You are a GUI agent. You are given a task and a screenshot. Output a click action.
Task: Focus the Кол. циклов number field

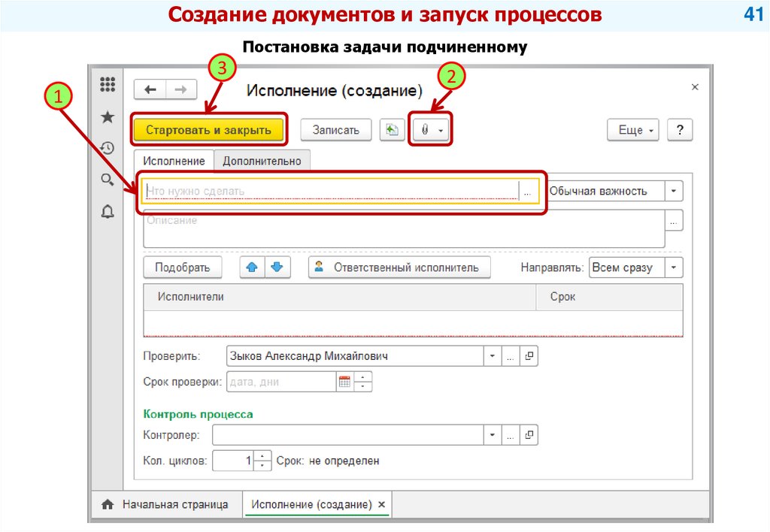click(233, 461)
